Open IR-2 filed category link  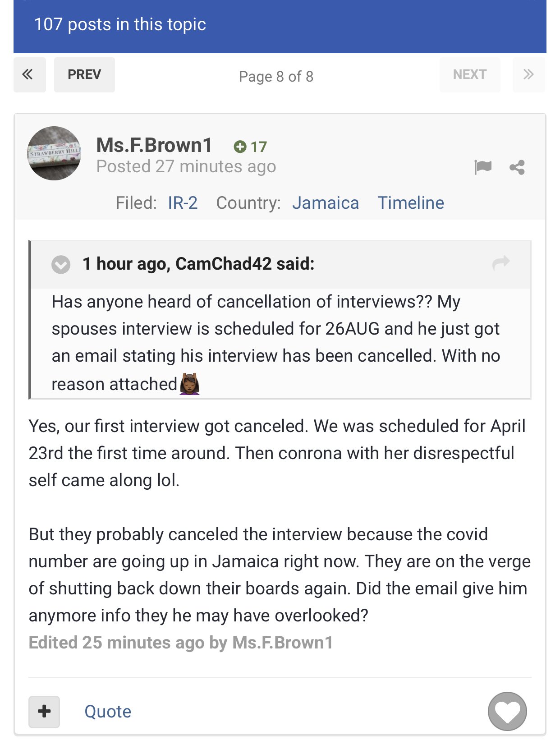183,203
